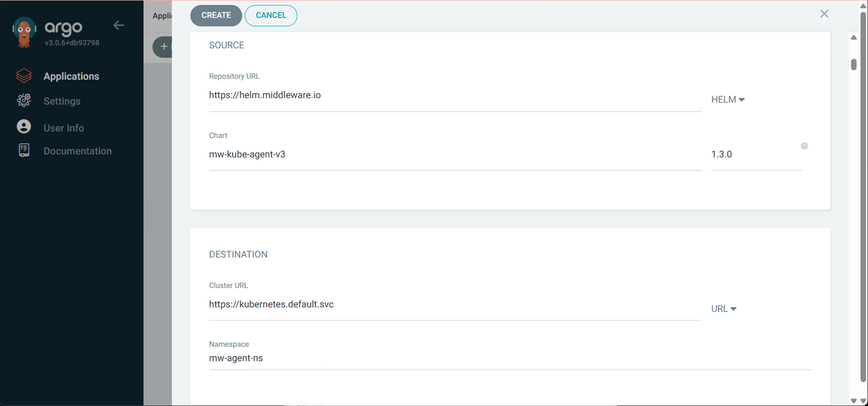Image resolution: width=868 pixels, height=406 pixels.
Task: Open the HELM source type dropdown
Action: coord(728,99)
